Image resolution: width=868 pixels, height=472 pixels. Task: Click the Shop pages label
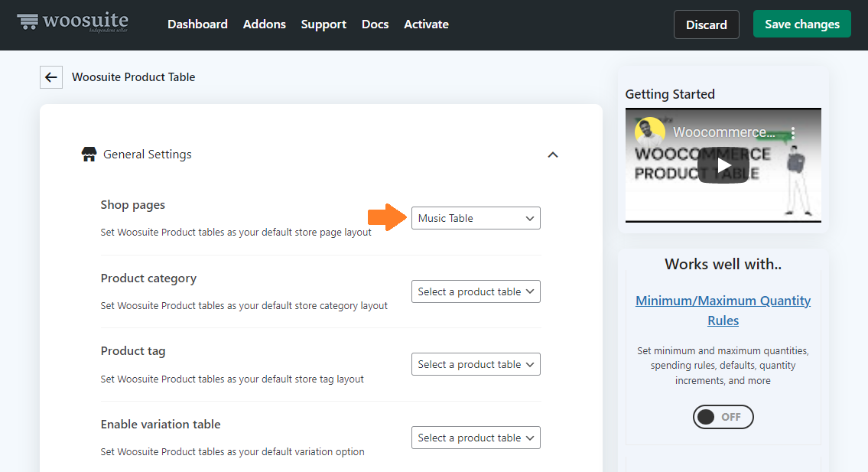(x=133, y=205)
